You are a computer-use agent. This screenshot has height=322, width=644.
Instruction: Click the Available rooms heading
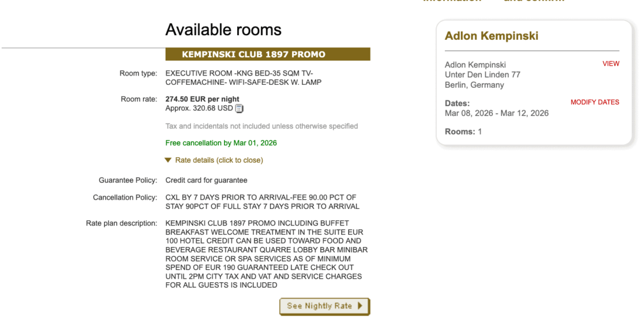(x=223, y=30)
